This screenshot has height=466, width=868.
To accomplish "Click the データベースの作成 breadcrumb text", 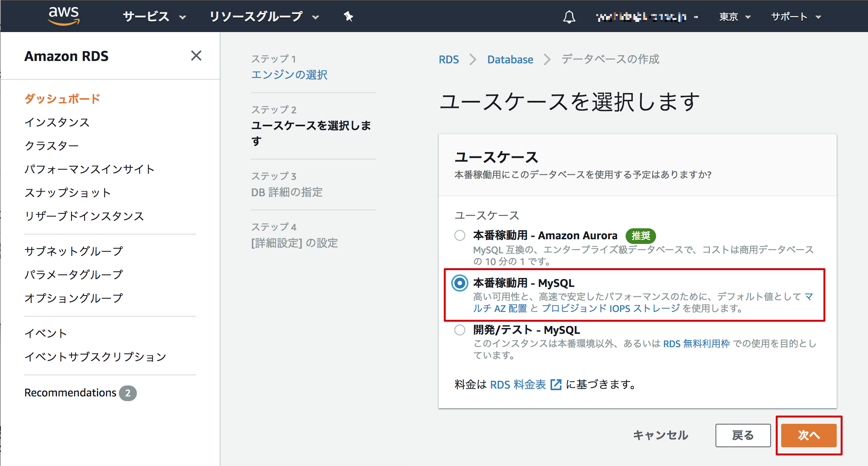I will [x=610, y=59].
